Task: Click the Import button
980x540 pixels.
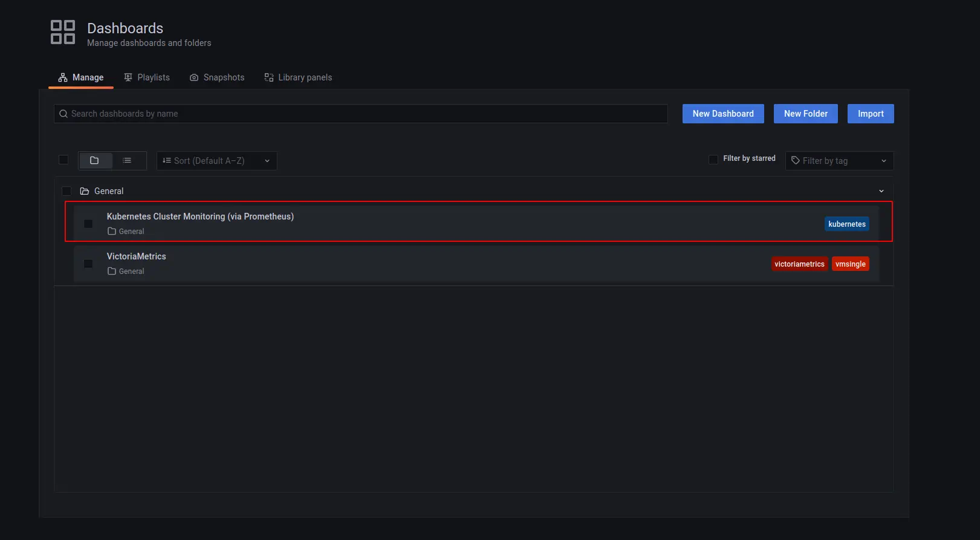Action: coord(871,114)
